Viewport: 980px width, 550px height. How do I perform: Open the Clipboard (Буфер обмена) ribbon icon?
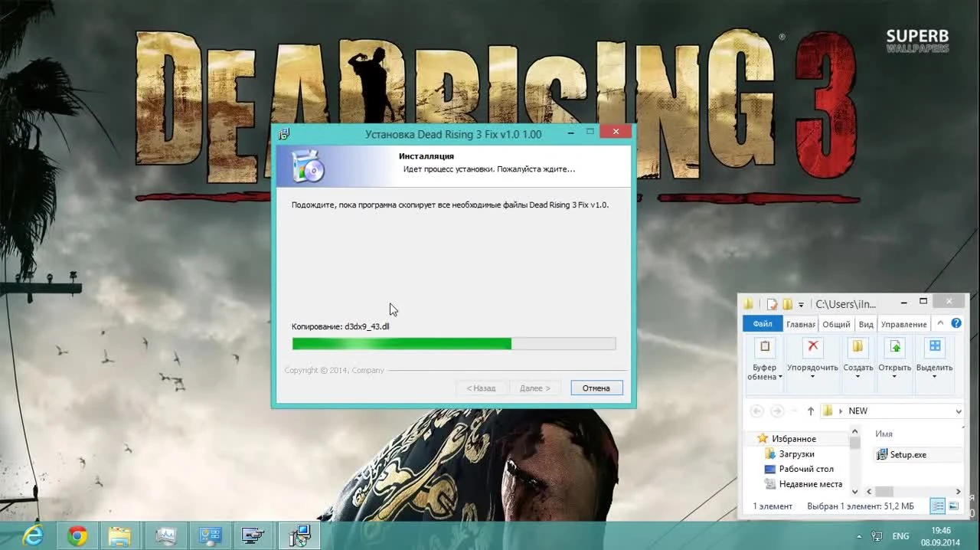(x=765, y=348)
